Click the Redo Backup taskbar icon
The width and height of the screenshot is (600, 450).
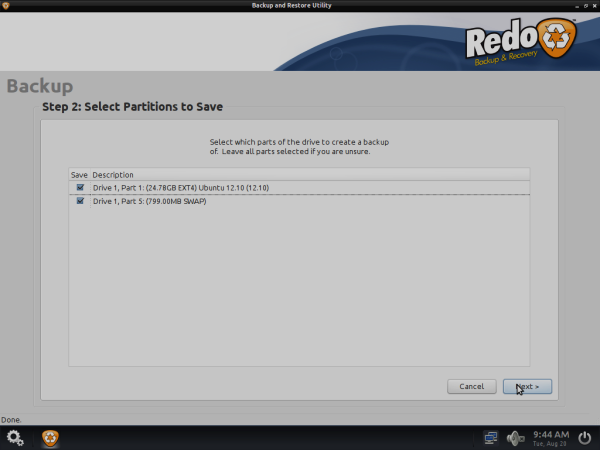point(49,437)
